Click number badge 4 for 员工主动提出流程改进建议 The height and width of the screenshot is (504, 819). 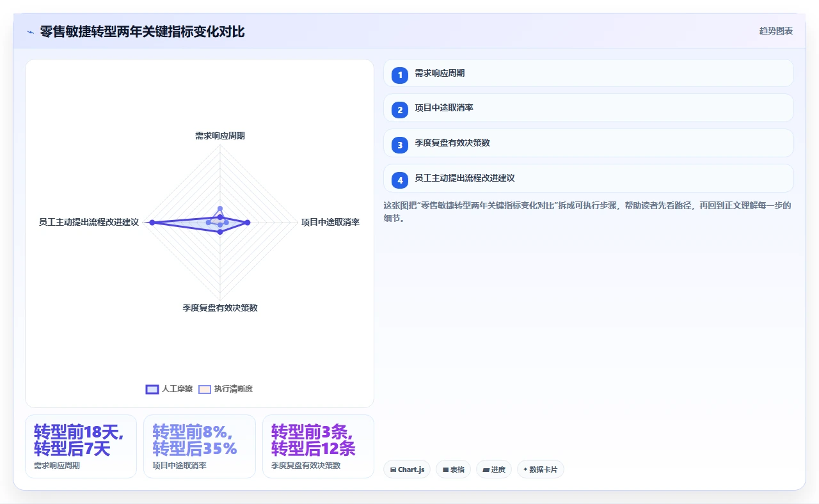(x=400, y=180)
